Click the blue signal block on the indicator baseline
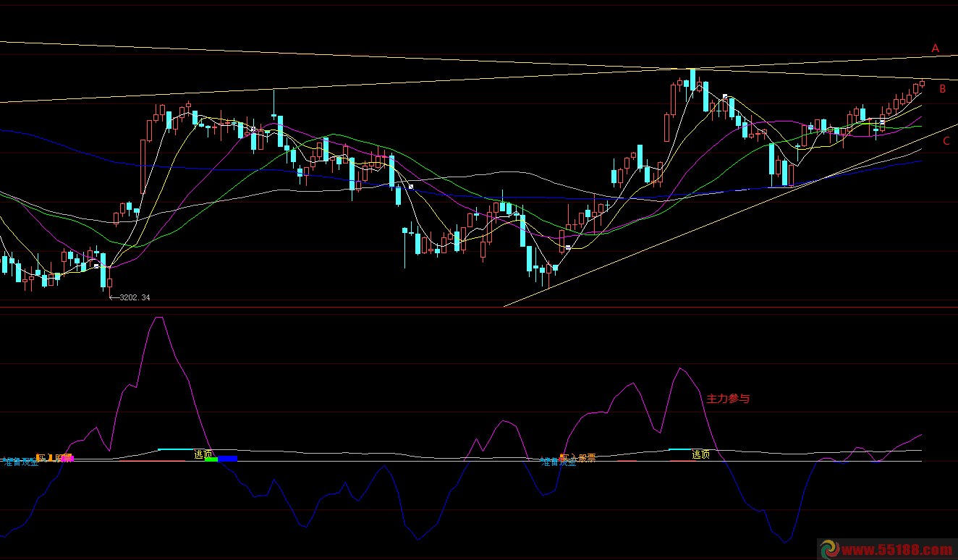 [x=228, y=459]
